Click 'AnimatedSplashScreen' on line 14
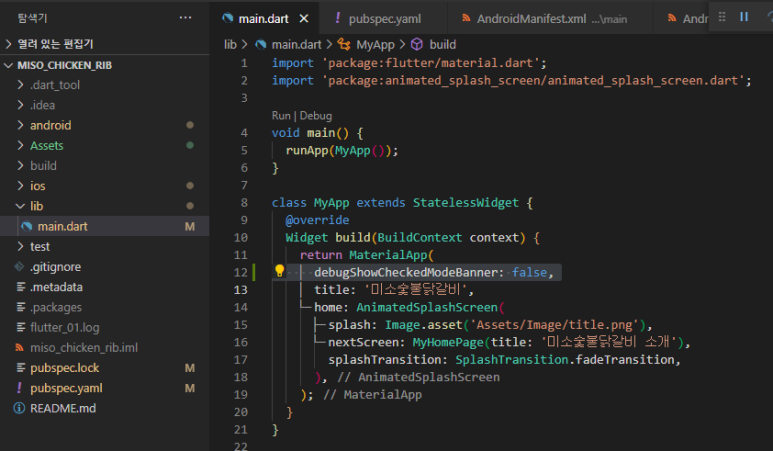Image resolution: width=773 pixels, height=451 pixels. (x=427, y=307)
